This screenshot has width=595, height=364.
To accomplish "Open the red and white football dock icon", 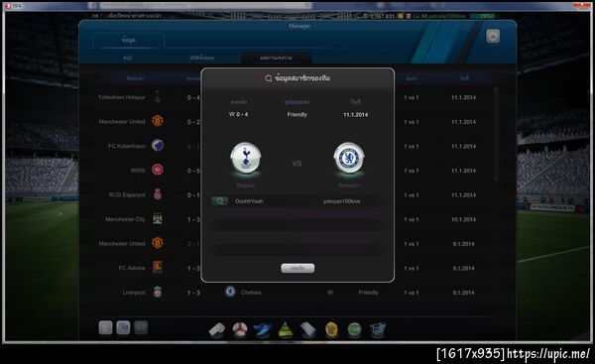I will click(240, 329).
